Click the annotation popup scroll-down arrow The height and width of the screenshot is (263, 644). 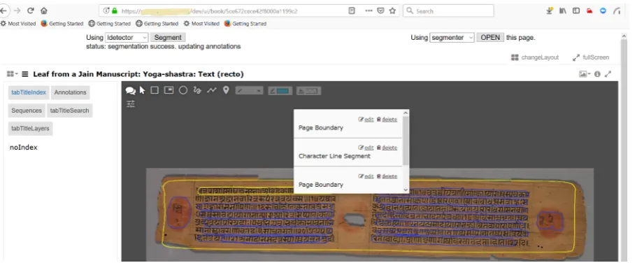[406, 190]
